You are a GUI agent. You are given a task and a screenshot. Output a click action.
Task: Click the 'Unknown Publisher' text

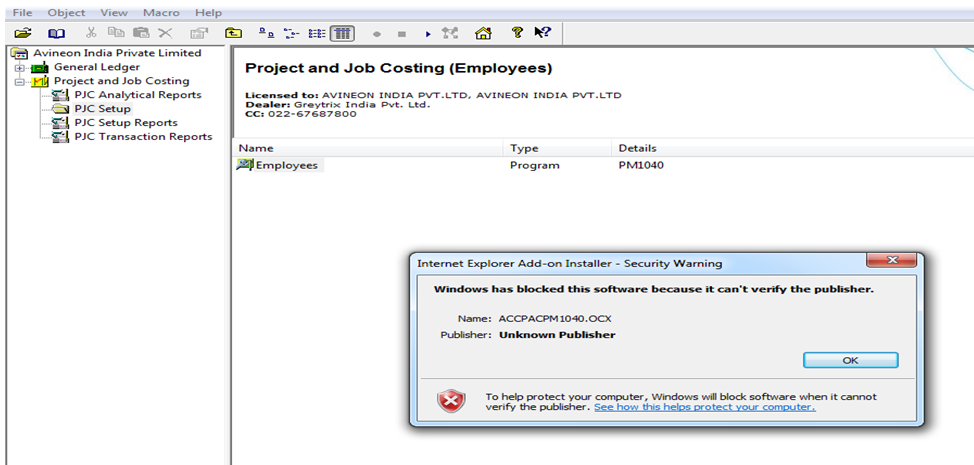557,335
